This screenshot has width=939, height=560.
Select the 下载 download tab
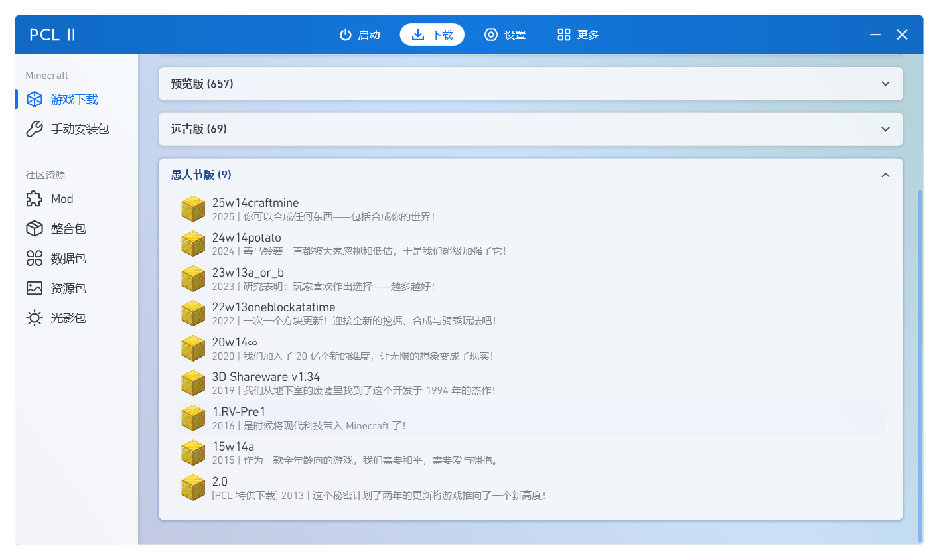[432, 35]
